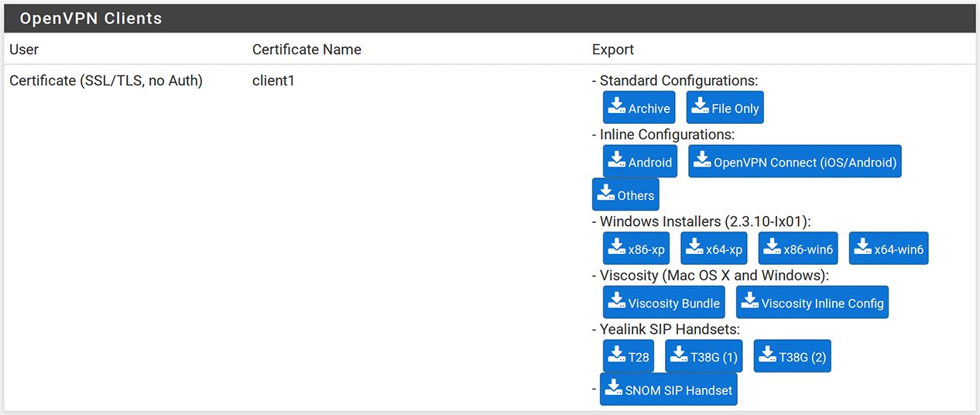Export the SNOM SIP Handset config
The width and height of the screenshot is (980, 415).
(x=668, y=390)
